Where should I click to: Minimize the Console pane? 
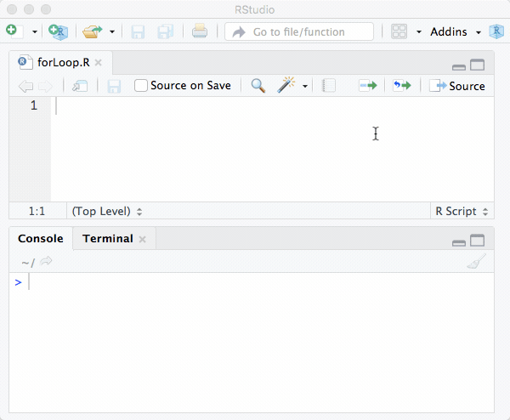[459, 242]
